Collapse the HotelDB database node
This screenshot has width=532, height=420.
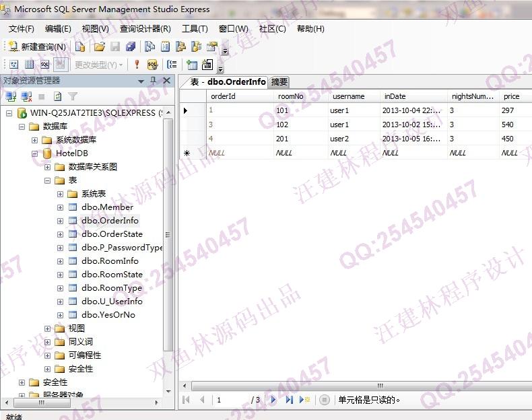(34, 153)
